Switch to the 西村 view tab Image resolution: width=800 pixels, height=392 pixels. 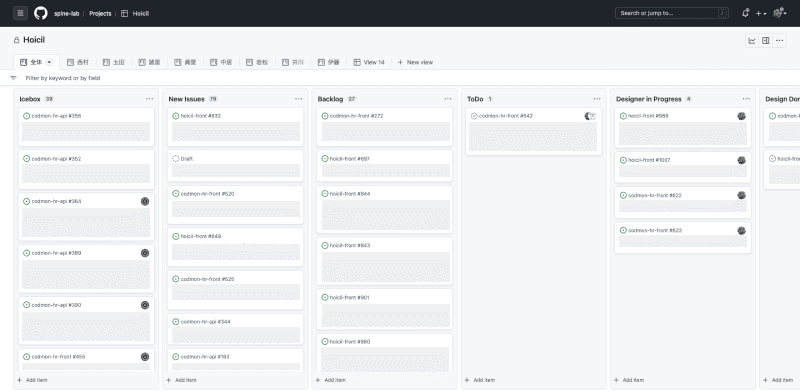click(x=78, y=62)
